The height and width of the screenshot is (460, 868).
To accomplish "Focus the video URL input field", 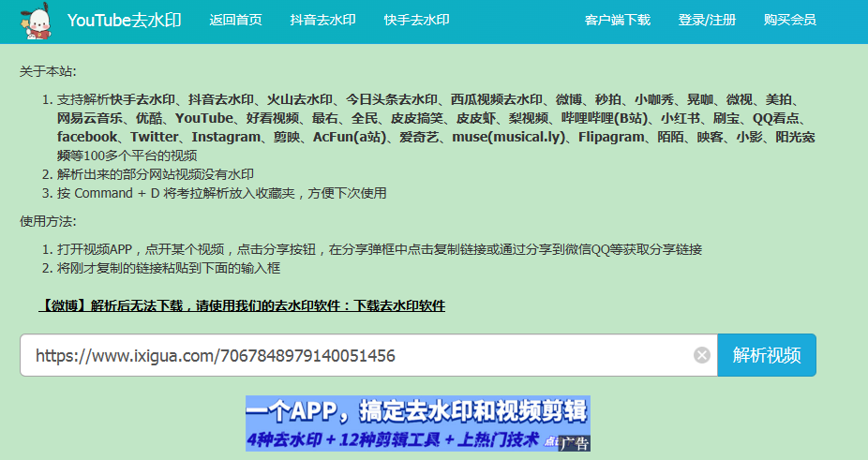I will tap(356, 355).
